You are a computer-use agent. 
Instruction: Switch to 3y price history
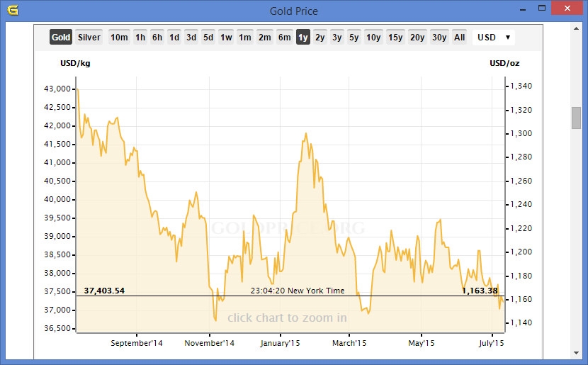337,37
